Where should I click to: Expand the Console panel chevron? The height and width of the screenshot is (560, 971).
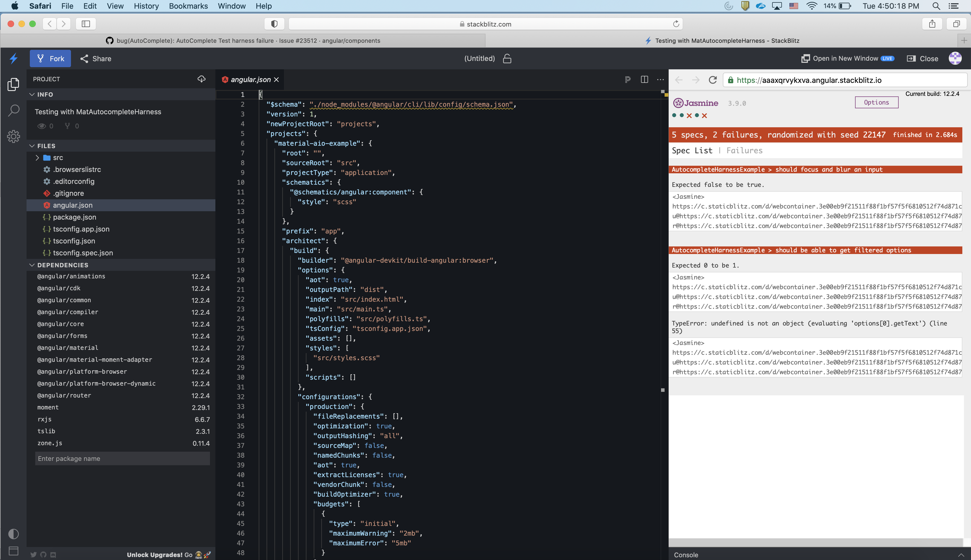tap(961, 555)
